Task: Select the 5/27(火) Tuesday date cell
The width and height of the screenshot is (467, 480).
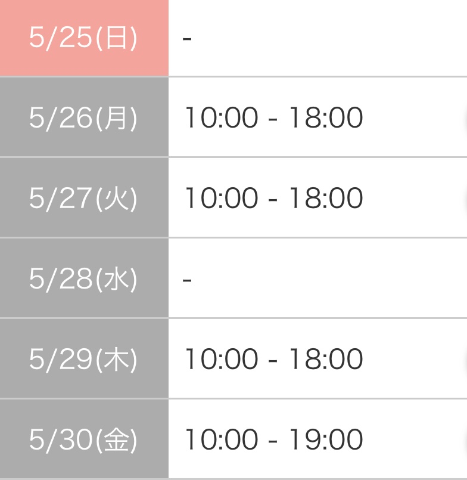Action: tap(84, 198)
